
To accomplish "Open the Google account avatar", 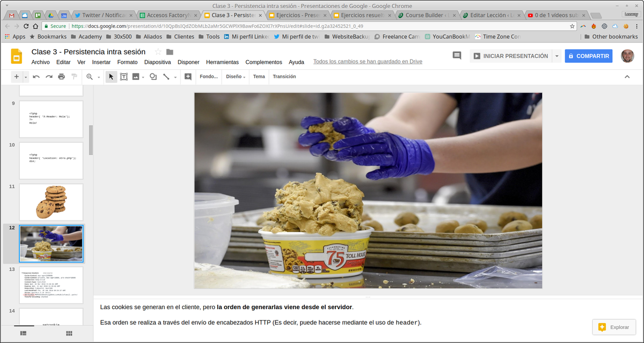I will 627,56.
